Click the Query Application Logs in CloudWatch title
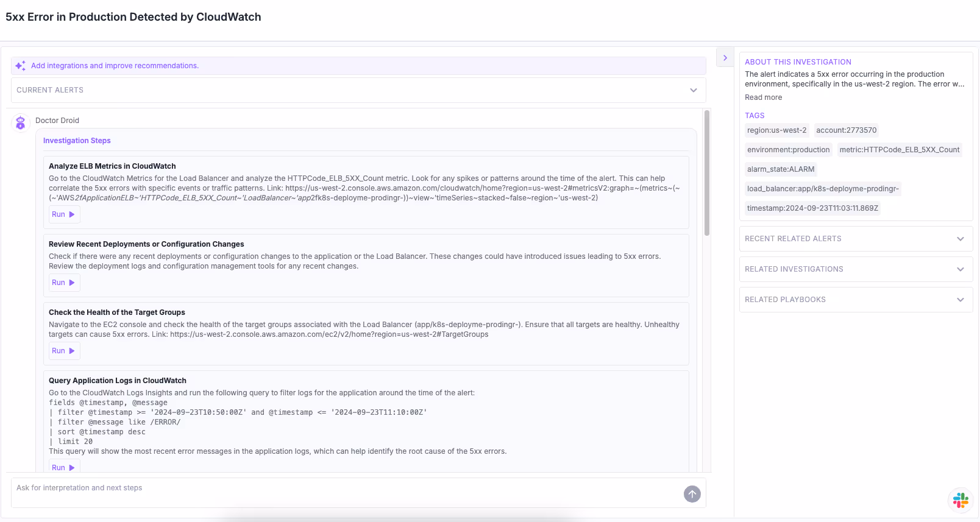 [118, 381]
